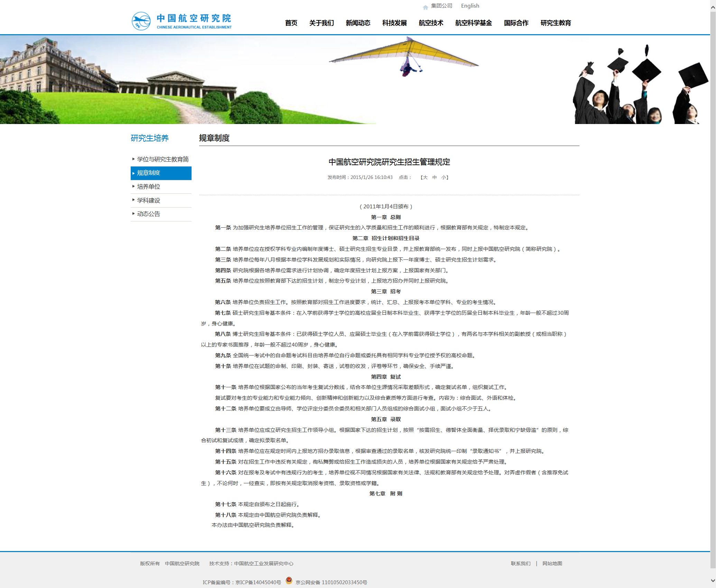Click the heading 第五章 录取

point(386,419)
